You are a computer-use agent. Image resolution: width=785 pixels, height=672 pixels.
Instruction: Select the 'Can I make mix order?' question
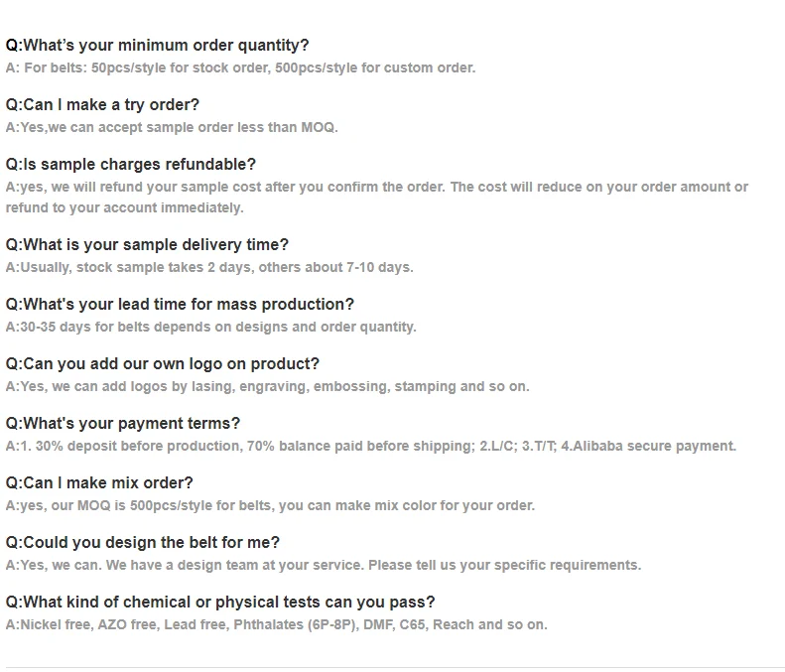(99, 482)
